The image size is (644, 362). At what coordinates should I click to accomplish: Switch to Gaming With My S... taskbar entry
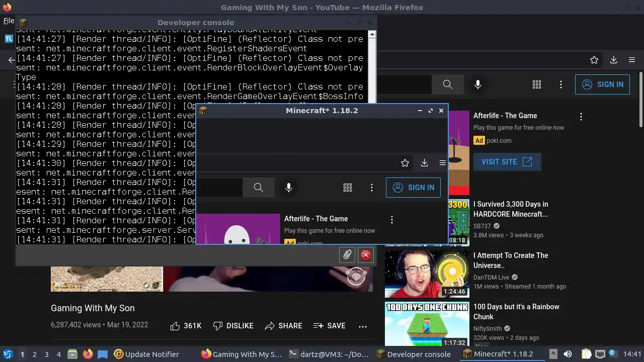[242, 354]
